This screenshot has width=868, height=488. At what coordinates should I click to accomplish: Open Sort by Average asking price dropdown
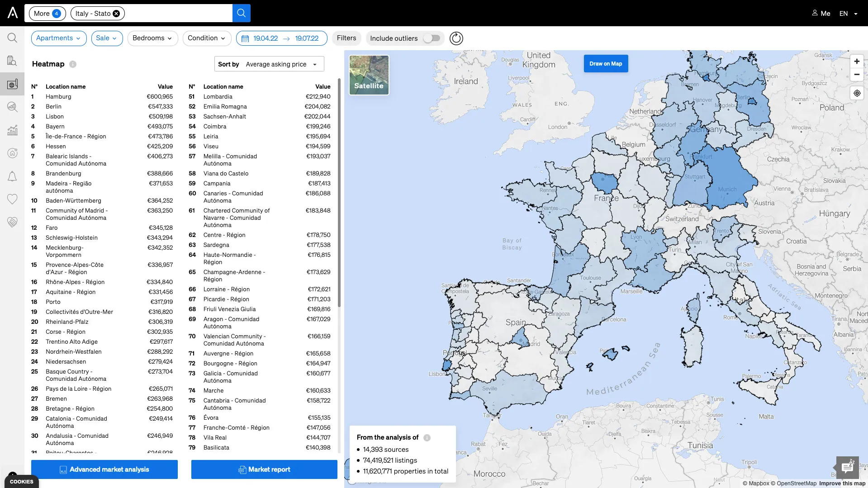click(x=269, y=64)
